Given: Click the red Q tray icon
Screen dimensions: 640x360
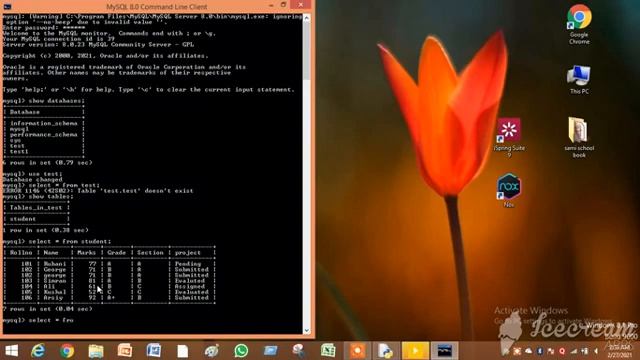Looking at the screenshot, I should 562,351.
